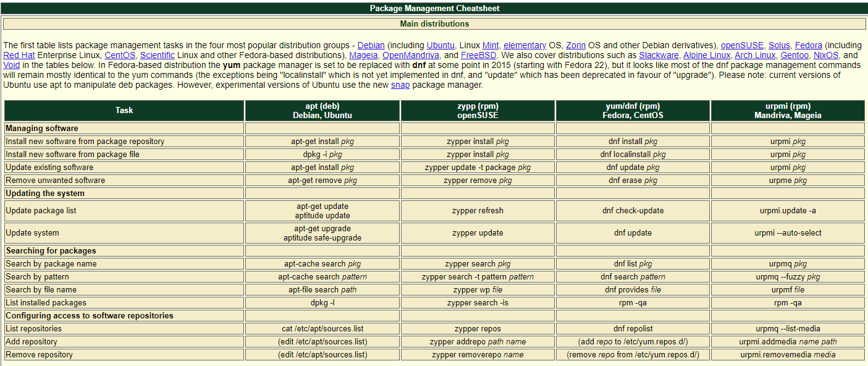Click the Remove unwanted software row label
The image size is (868, 366).
pos(56,181)
